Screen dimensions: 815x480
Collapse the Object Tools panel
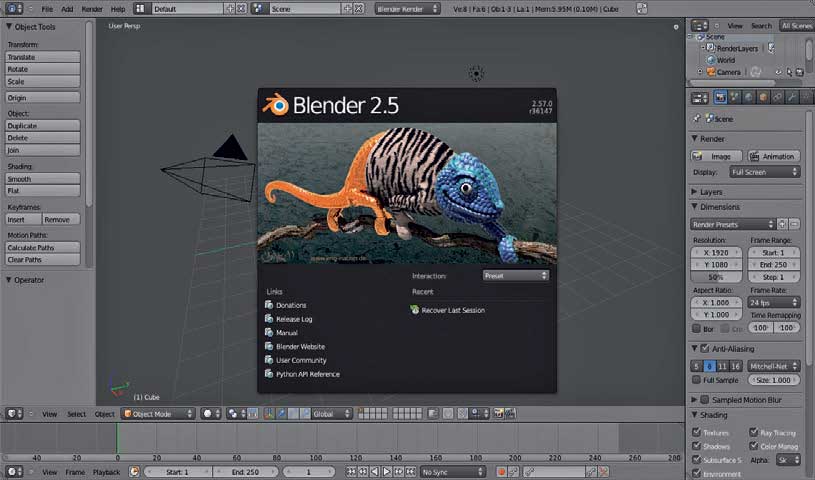9,27
